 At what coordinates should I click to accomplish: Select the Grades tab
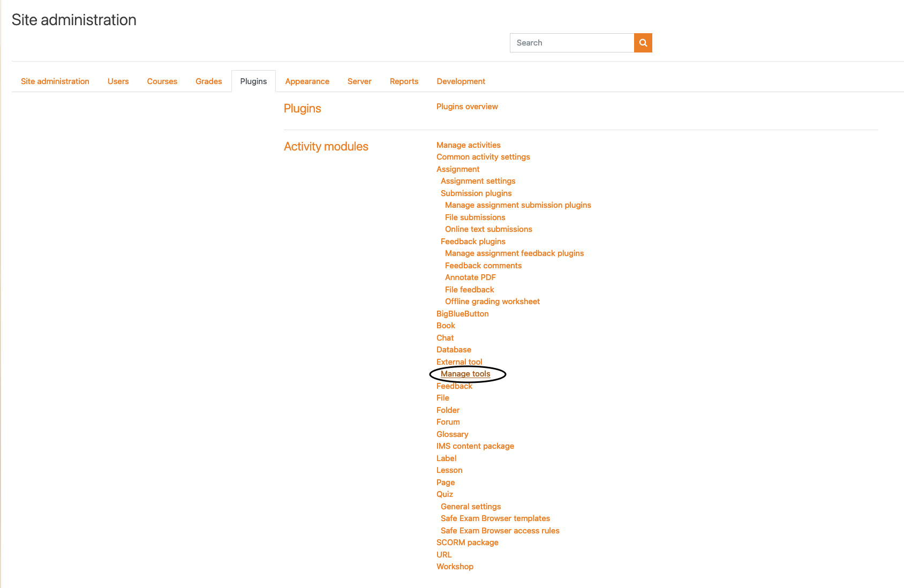click(208, 81)
